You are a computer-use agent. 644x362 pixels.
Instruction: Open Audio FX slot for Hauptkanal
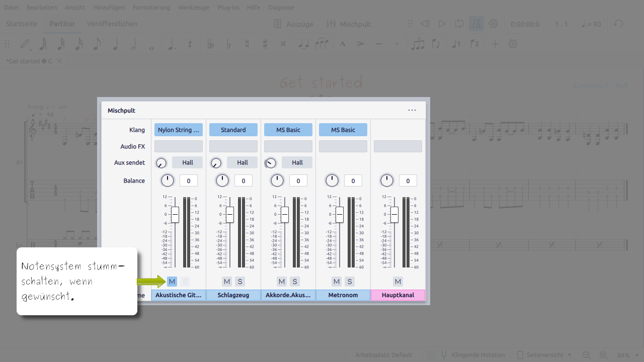pyautogui.click(x=398, y=146)
